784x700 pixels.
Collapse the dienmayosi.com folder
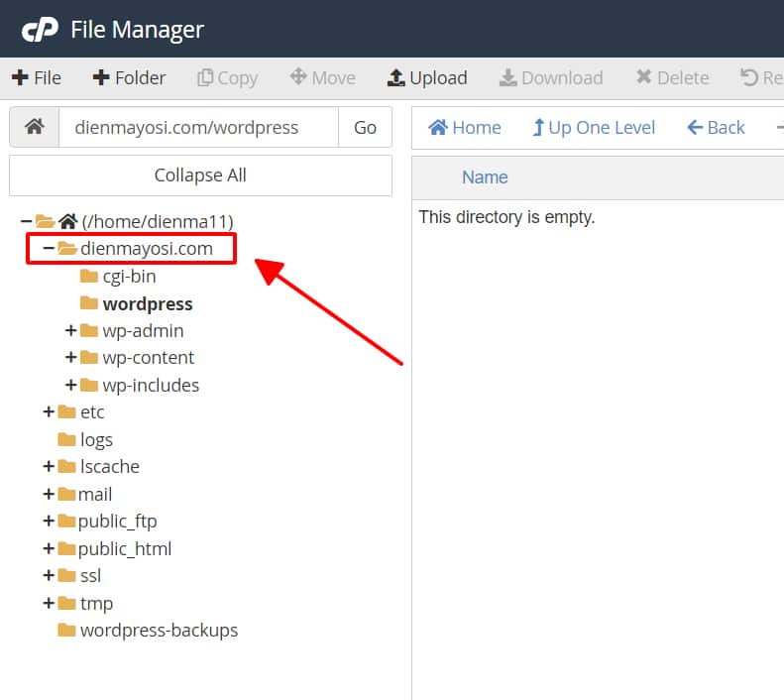tap(48, 248)
